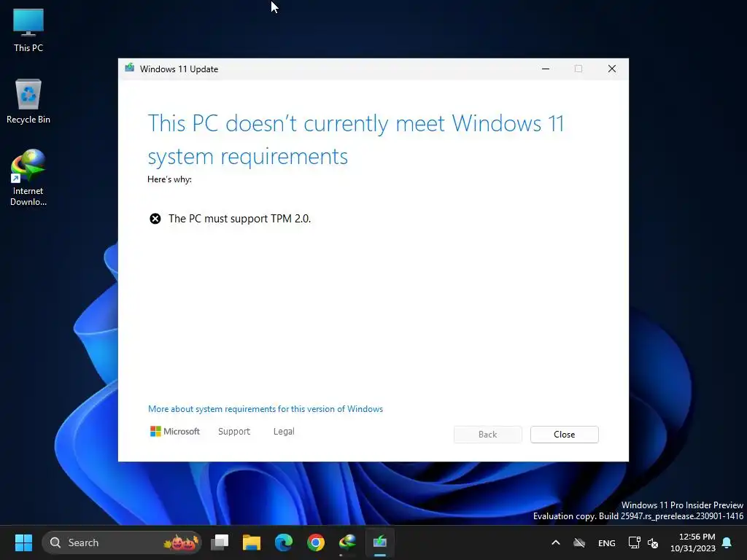Launch Microsoft Edge from the taskbar
Viewport: 747px width, 560px height.
[x=284, y=542]
